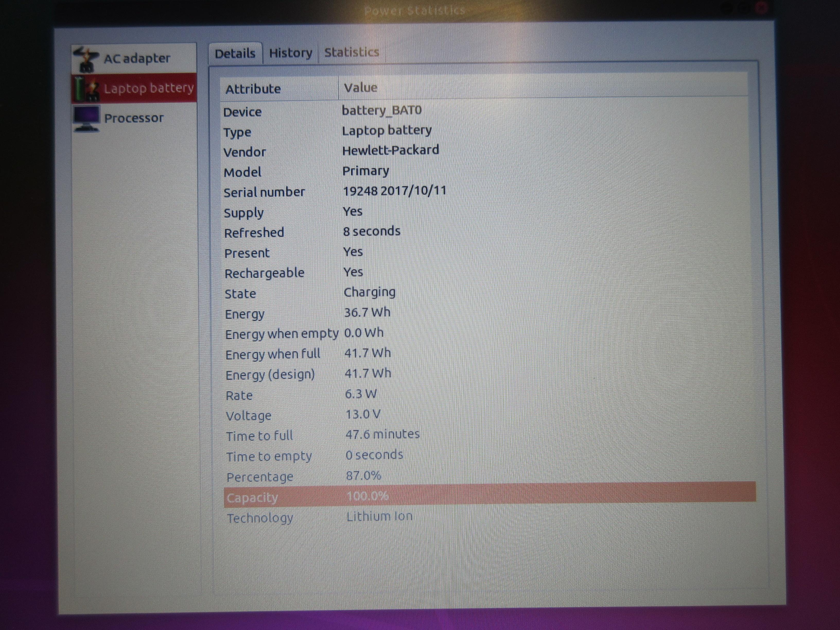Select the 36.7 Wh energy value
This screenshot has height=630, width=840.
click(x=367, y=312)
